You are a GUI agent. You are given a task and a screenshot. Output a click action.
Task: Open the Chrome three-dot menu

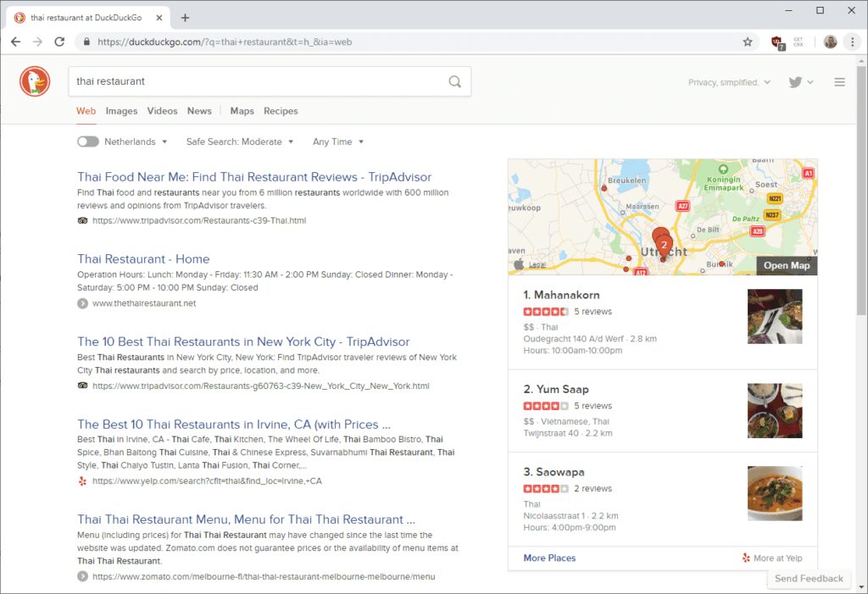point(853,41)
